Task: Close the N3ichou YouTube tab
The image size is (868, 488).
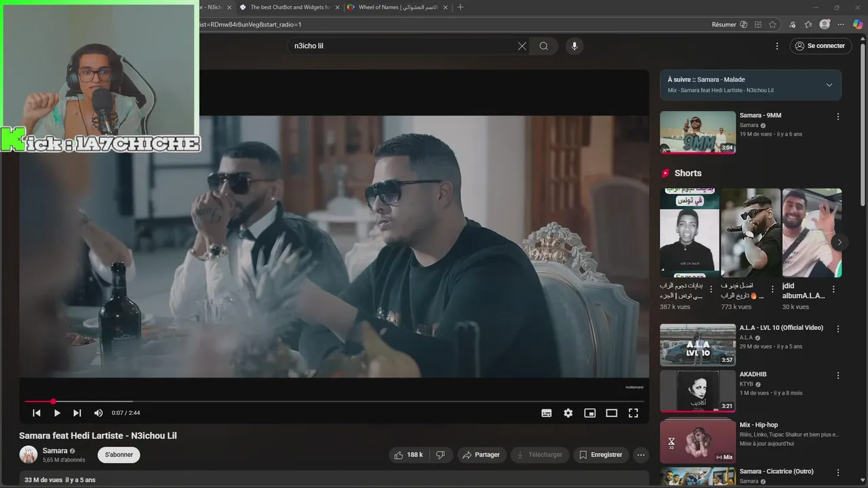Action: coord(229,7)
